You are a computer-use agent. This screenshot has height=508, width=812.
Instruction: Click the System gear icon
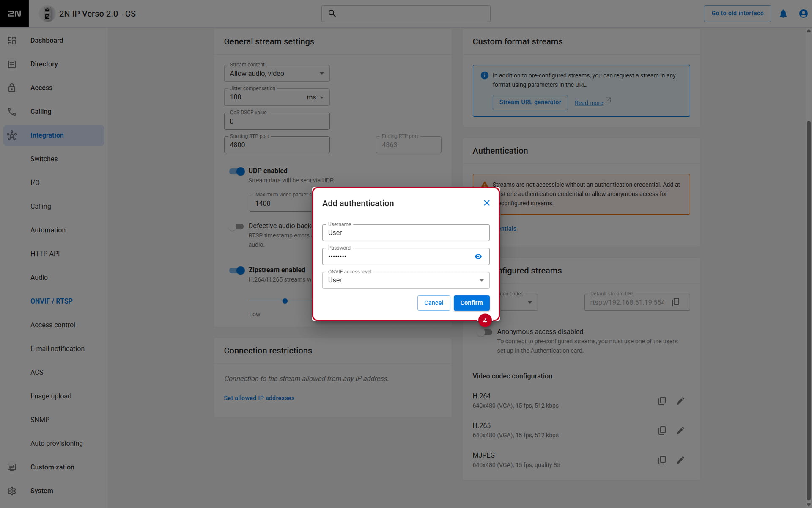pyautogui.click(x=12, y=491)
